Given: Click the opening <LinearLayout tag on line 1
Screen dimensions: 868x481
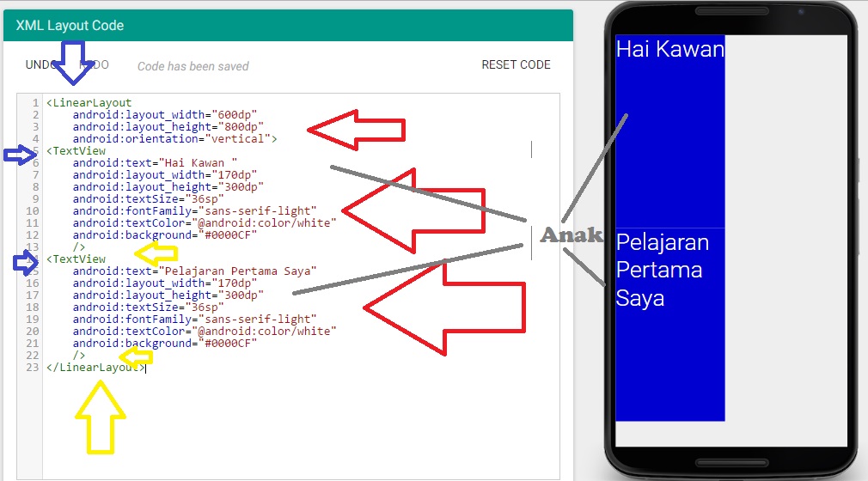Looking at the screenshot, I should pyautogui.click(x=89, y=103).
